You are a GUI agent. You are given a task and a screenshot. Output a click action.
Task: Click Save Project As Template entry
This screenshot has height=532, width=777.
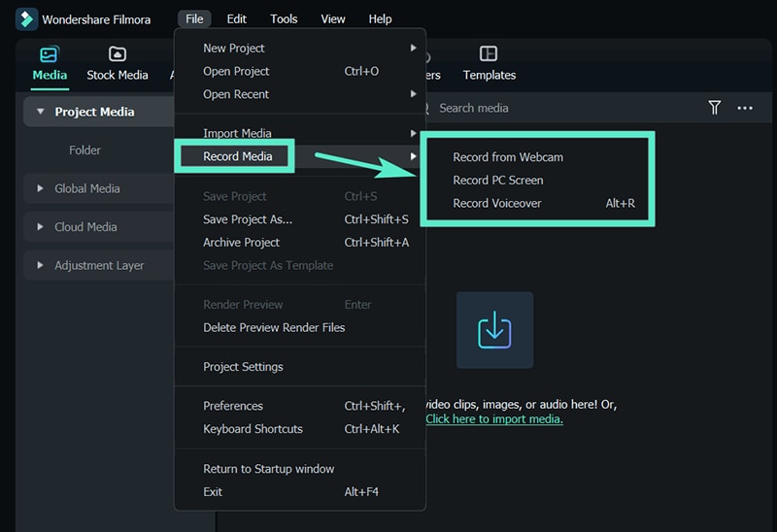point(300,265)
